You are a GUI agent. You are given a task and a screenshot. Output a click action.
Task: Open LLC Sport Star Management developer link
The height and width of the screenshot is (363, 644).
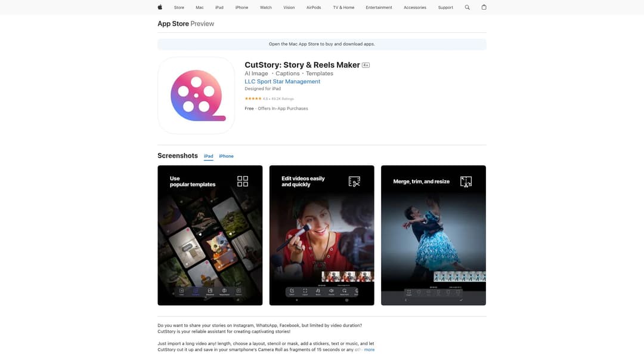pos(283,81)
